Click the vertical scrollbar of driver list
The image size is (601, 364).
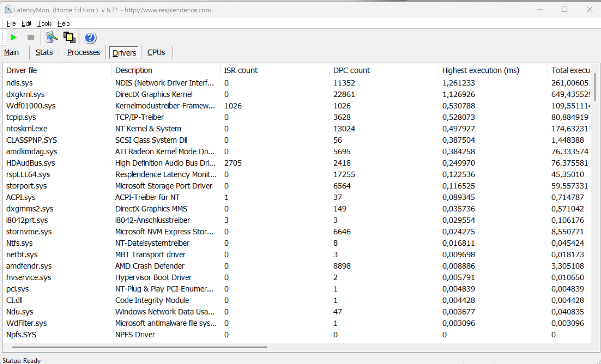595,88
